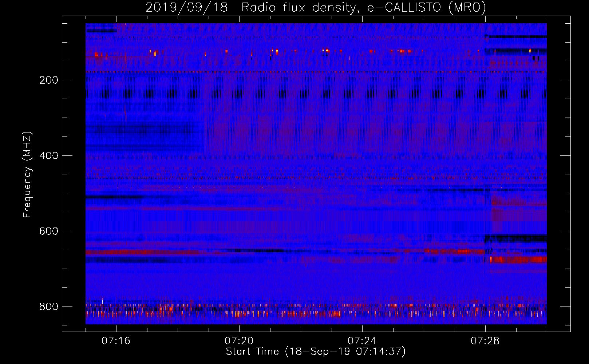Click the 200 frequency tick label
The image size is (589, 364).
click(x=49, y=80)
